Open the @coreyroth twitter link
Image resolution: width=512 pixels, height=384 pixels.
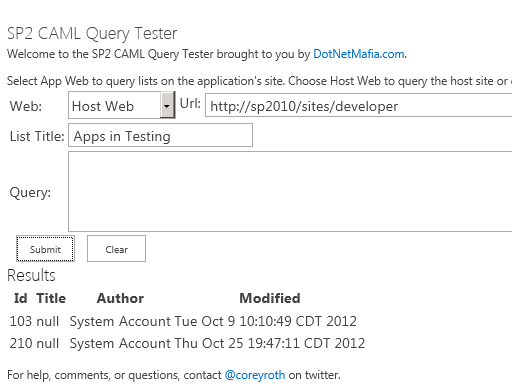255,375
